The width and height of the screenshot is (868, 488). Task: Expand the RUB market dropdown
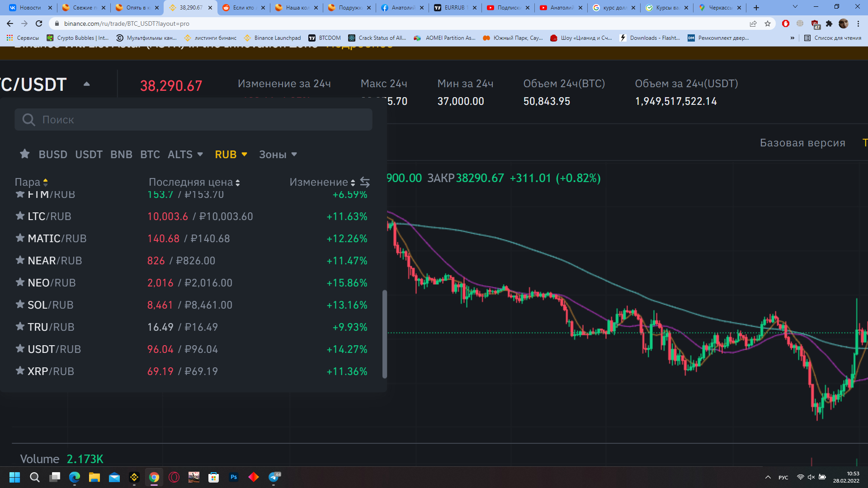(231, 155)
